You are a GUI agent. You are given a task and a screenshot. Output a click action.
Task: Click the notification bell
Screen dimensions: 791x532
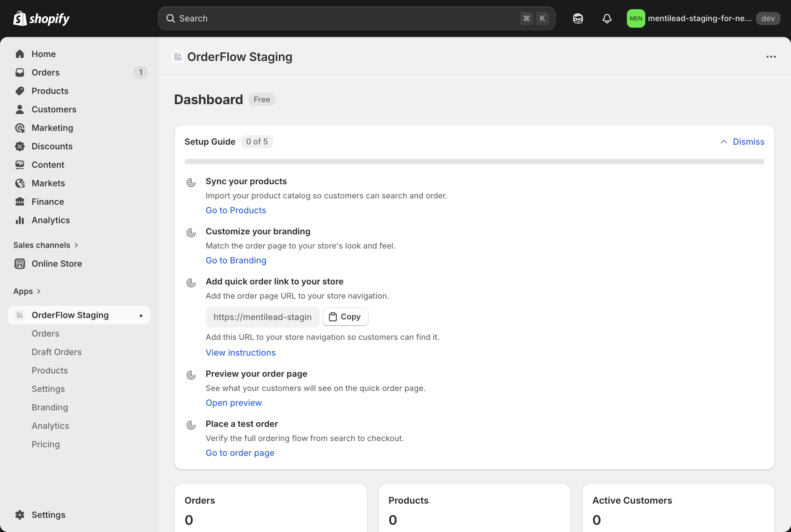(x=607, y=18)
